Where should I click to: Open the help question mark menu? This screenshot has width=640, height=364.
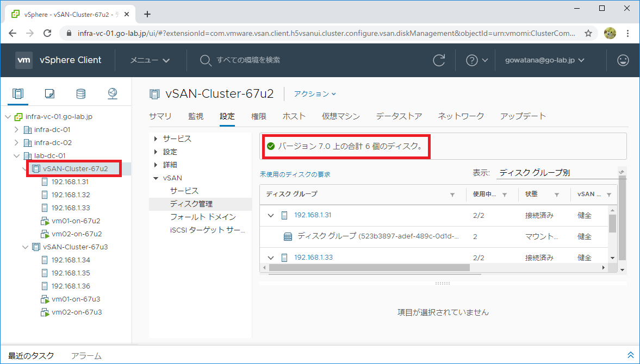pyautogui.click(x=477, y=60)
